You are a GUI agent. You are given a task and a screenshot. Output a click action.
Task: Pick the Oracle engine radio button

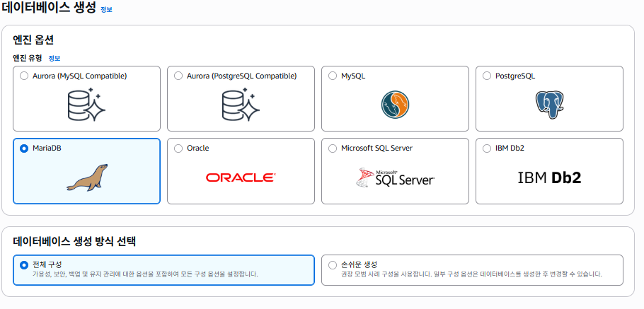(x=178, y=148)
